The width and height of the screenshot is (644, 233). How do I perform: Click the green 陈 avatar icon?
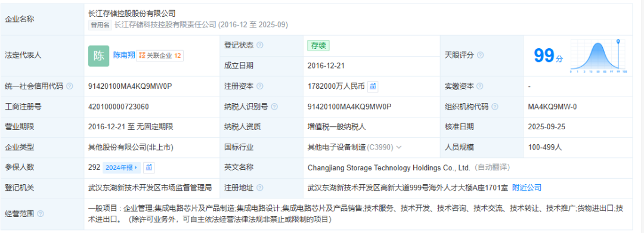[x=98, y=56]
